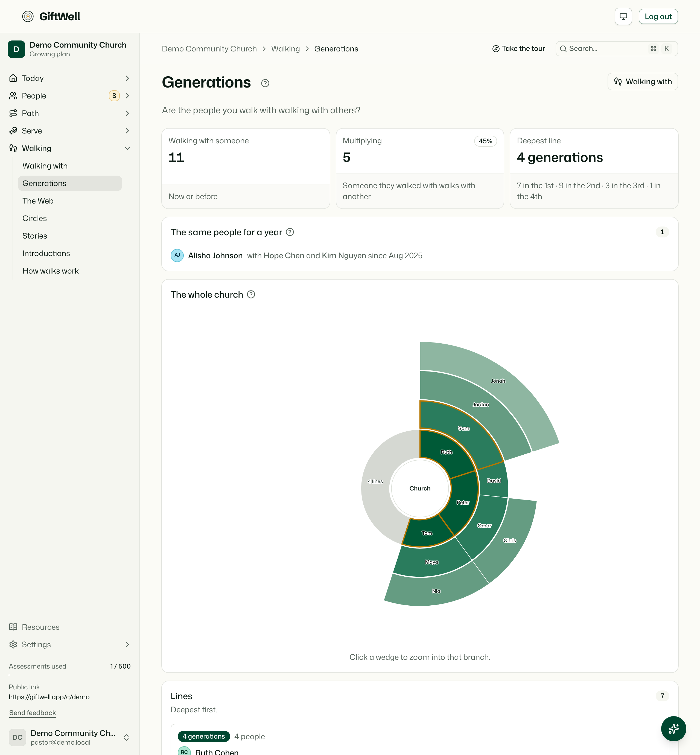The width and height of the screenshot is (700, 755).
Task: Click the Today home icon
Action: (x=13, y=78)
